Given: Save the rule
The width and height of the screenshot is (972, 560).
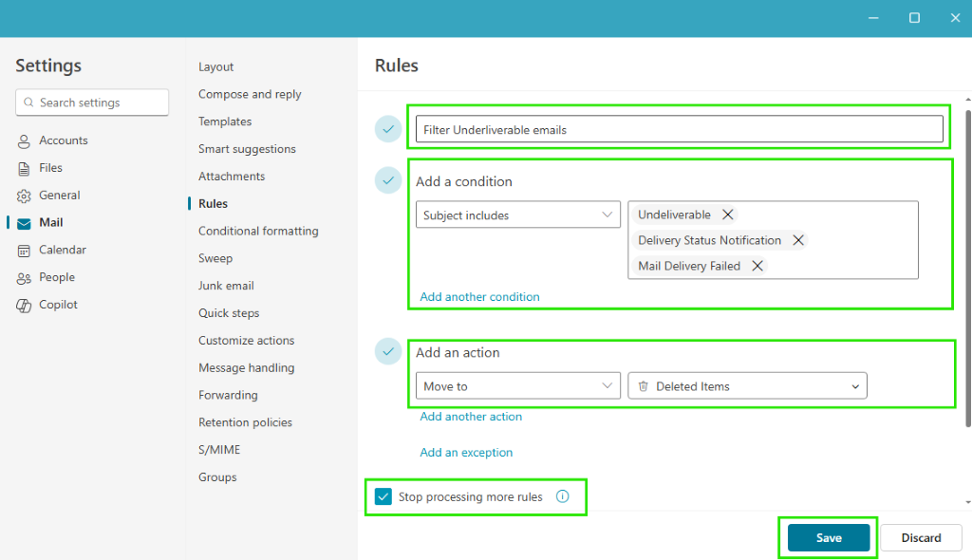Looking at the screenshot, I should [828, 537].
